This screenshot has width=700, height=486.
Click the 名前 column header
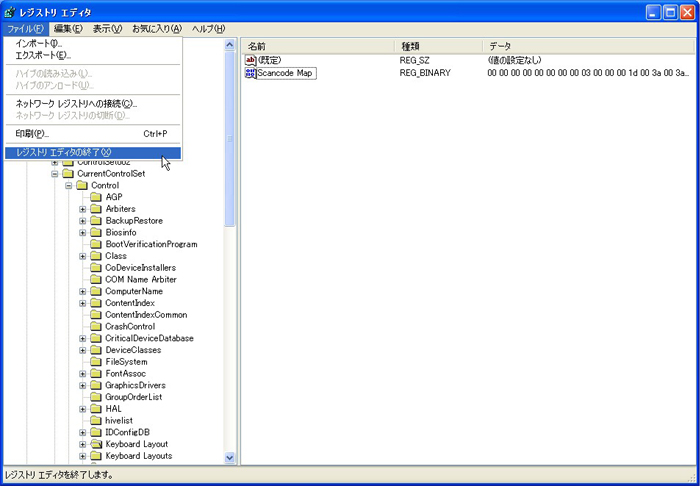click(318, 46)
